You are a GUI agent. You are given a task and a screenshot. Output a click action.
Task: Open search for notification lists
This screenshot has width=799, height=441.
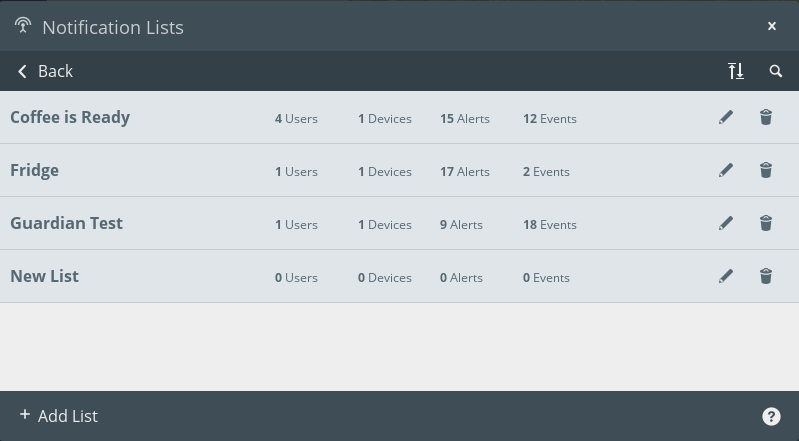click(776, 71)
